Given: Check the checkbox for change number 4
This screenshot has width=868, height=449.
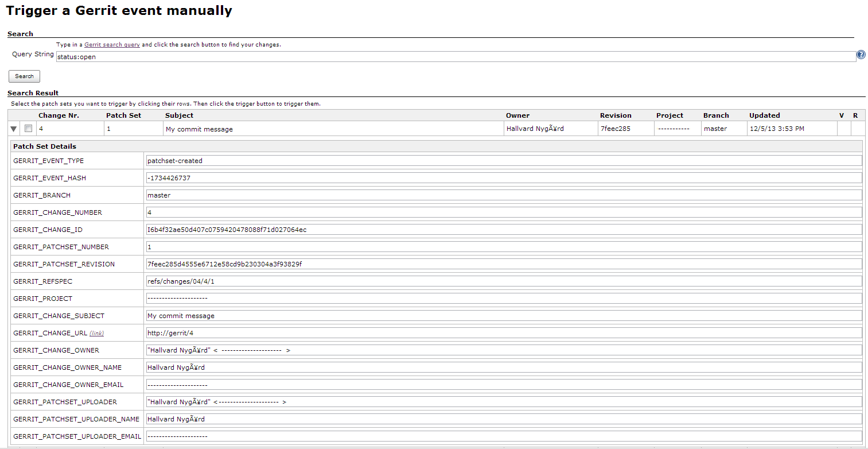Looking at the screenshot, I should [28, 129].
